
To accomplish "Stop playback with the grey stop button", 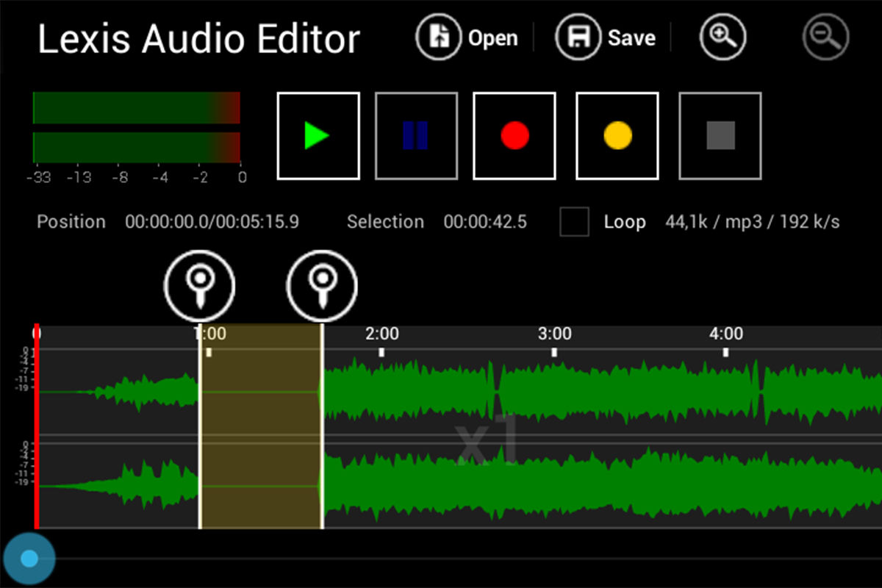I will 720,136.
